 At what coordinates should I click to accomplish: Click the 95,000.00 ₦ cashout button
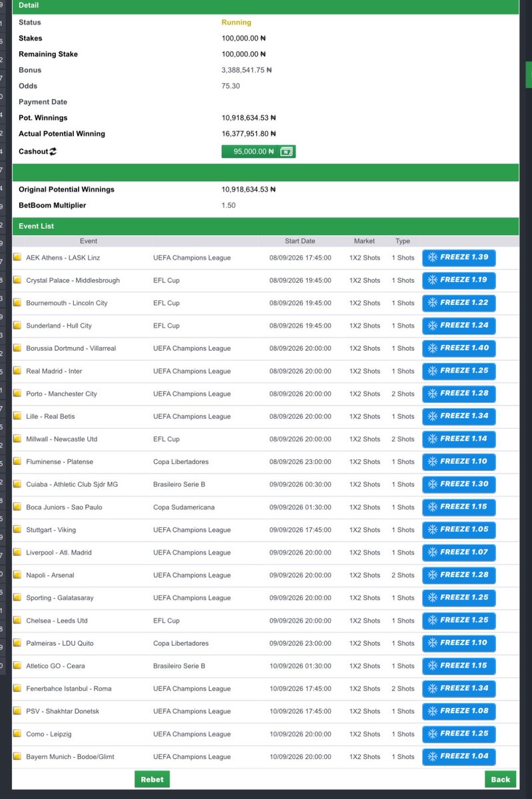(258, 152)
